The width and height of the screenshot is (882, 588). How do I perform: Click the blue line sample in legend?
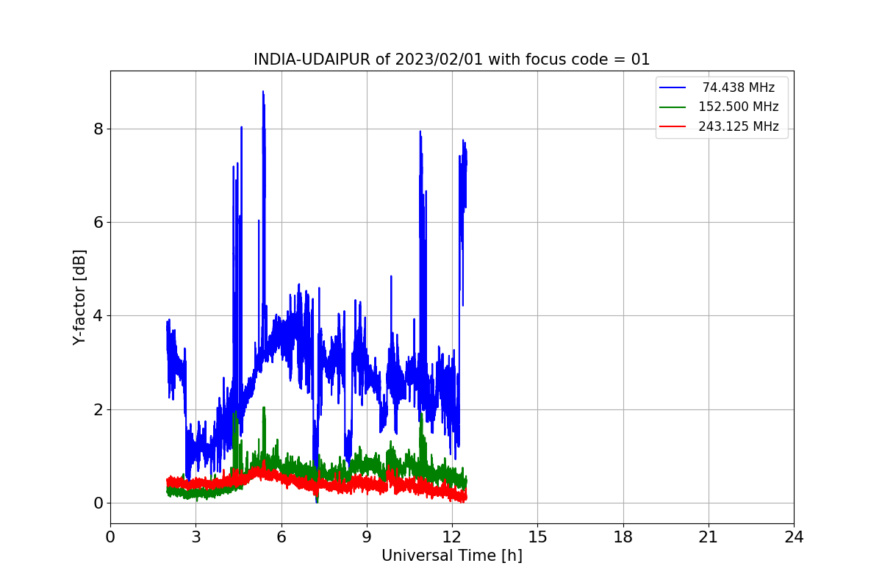673,87
